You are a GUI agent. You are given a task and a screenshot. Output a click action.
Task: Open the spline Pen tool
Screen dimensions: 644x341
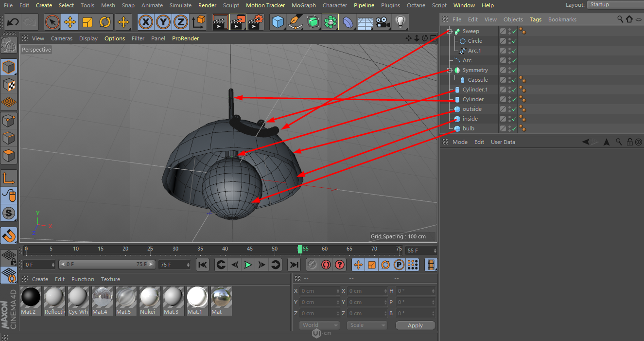(x=295, y=22)
